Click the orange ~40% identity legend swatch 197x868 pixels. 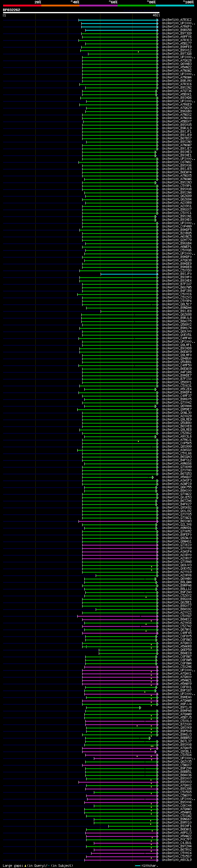(x=60, y=6)
